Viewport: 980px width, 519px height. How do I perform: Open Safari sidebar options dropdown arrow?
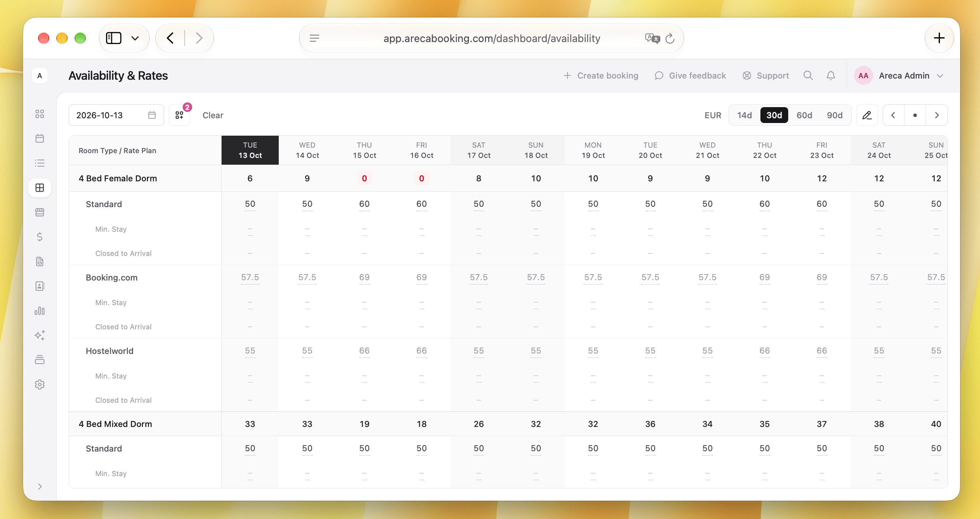click(x=135, y=38)
